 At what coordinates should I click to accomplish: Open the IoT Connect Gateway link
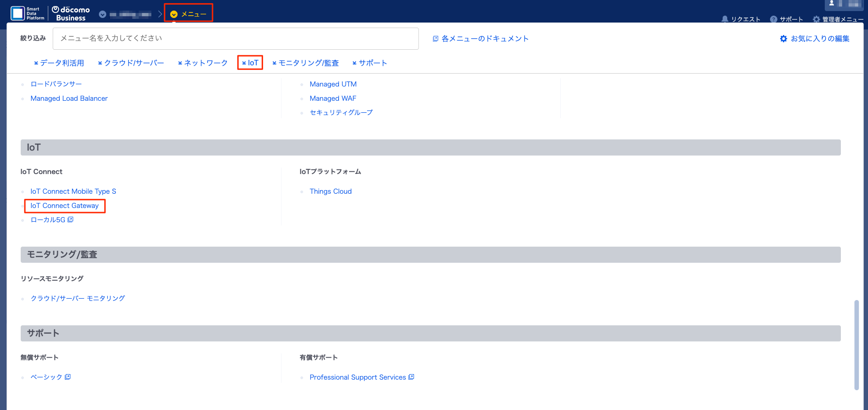click(x=64, y=206)
